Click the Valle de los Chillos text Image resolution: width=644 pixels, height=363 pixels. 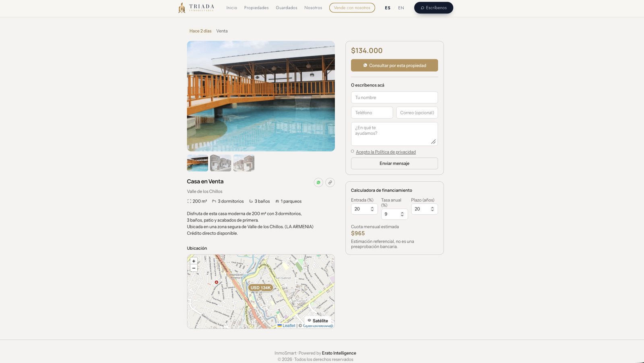click(204, 191)
